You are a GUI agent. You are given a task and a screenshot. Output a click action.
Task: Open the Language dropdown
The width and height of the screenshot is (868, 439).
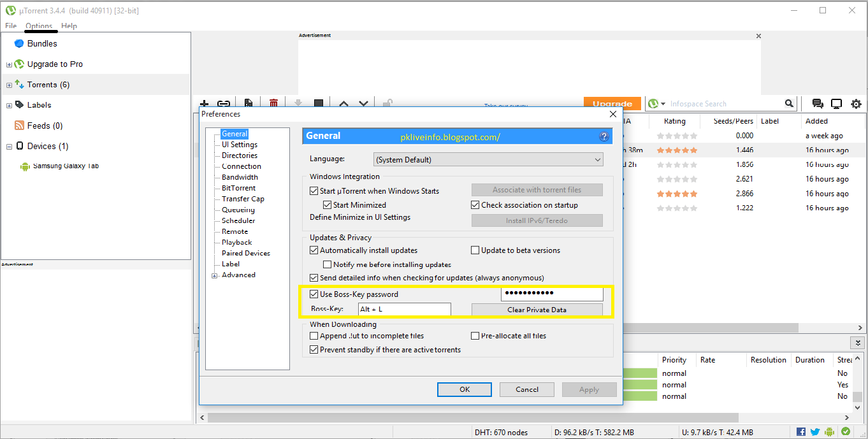(488, 159)
